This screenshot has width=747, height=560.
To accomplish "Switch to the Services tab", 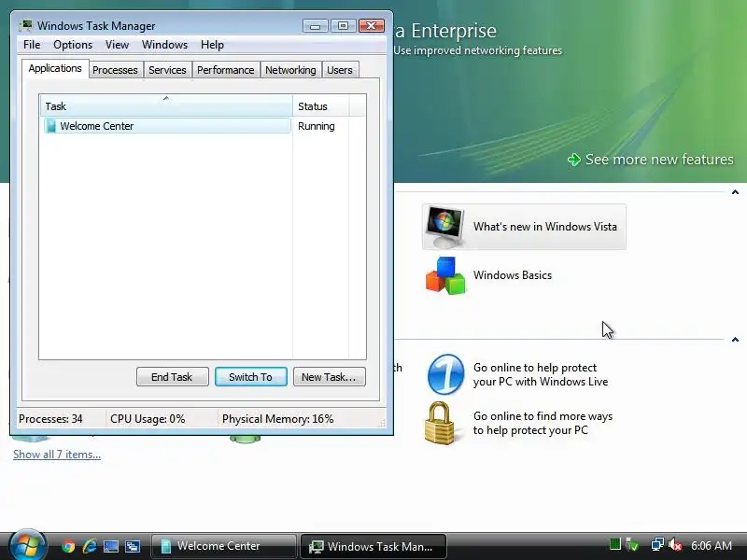I will 167,70.
